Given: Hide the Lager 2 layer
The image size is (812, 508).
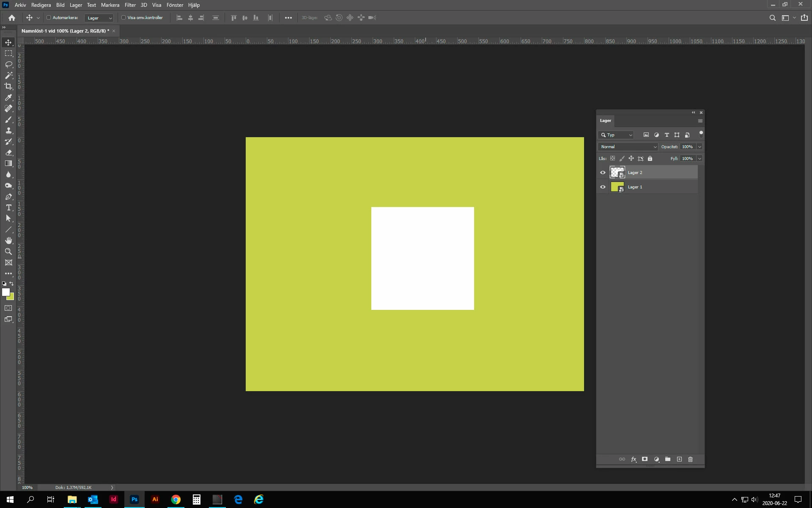Looking at the screenshot, I should (x=603, y=173).
